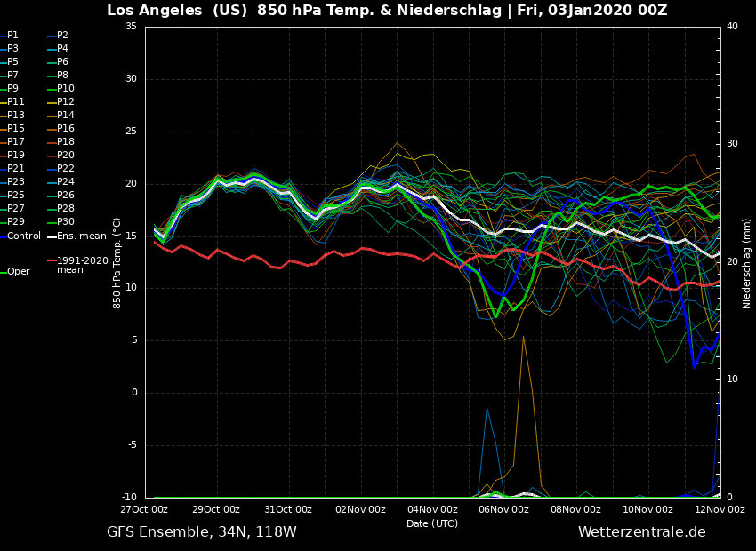The image size is (756, 551).
Task: Select the Oper legend entry
Action: (18, 272)
